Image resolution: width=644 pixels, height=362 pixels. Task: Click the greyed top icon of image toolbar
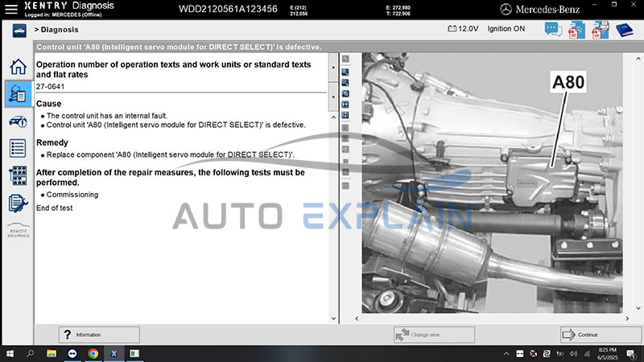tap(345, 59)
